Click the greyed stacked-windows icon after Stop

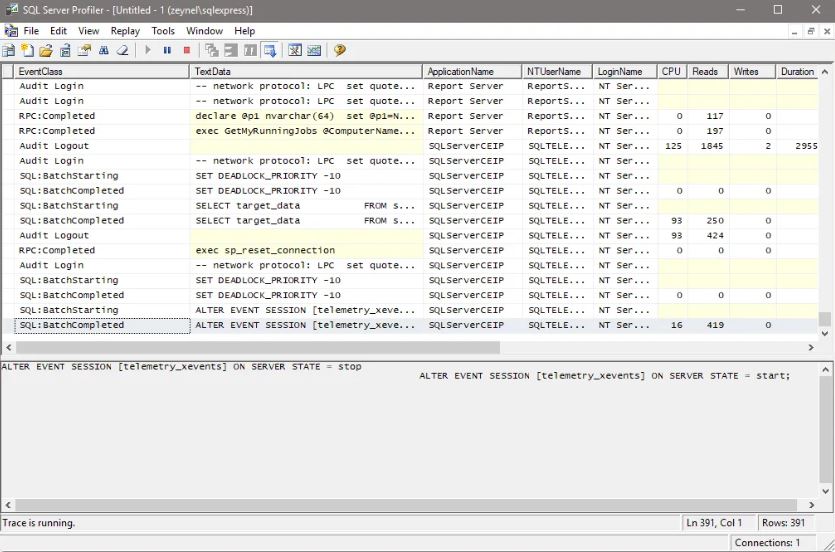(212, 51)
